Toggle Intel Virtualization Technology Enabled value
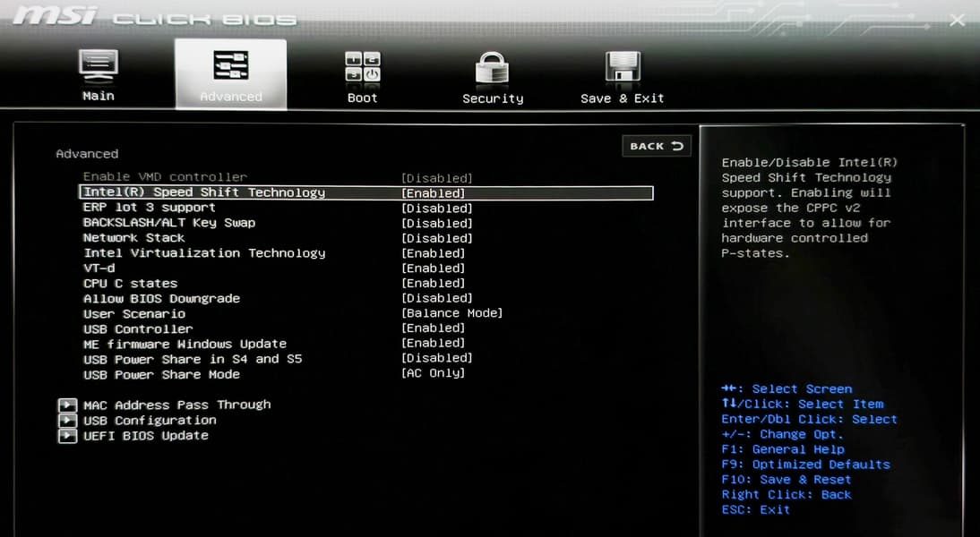This screenshot has width=980, height=537. [x=434, y=253]
